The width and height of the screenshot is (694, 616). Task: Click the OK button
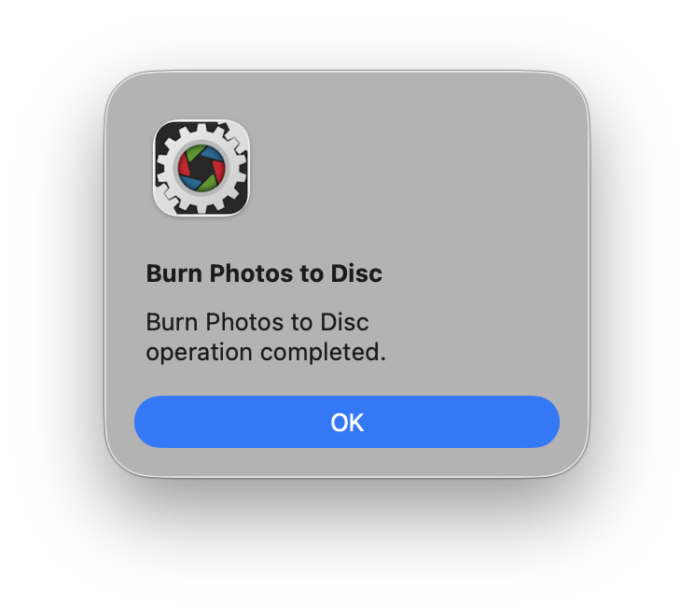pyautogui.click(x=347, y=422)
